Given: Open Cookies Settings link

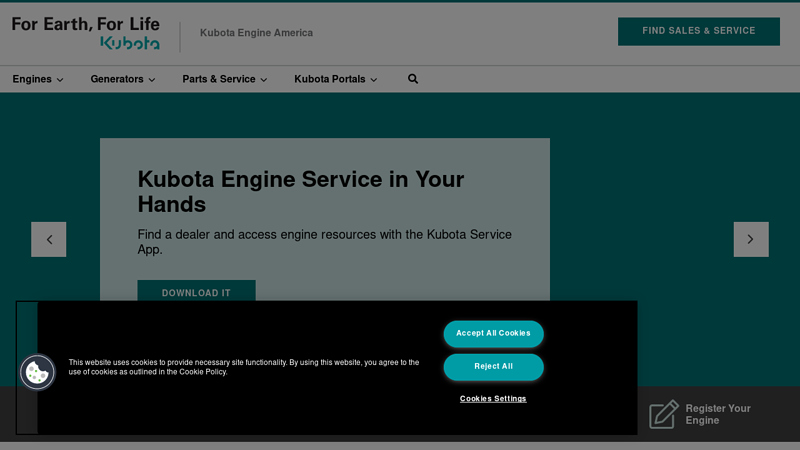Looking at the screenshot, I should [493, 398].
